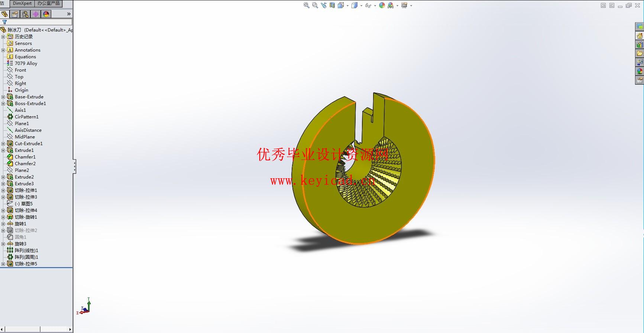Click the Edit Appearance color sphere
This screenshot has width=644, height=333.
(382, 5)
